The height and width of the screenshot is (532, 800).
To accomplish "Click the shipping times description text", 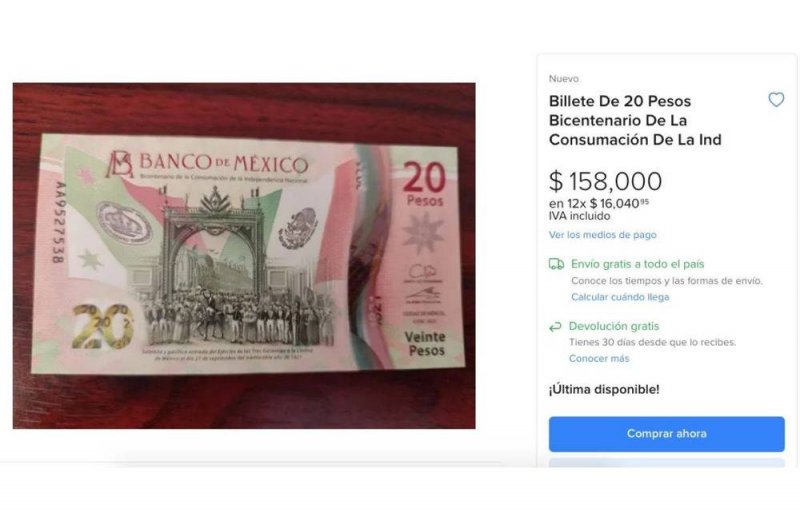I will coord(667,281).
